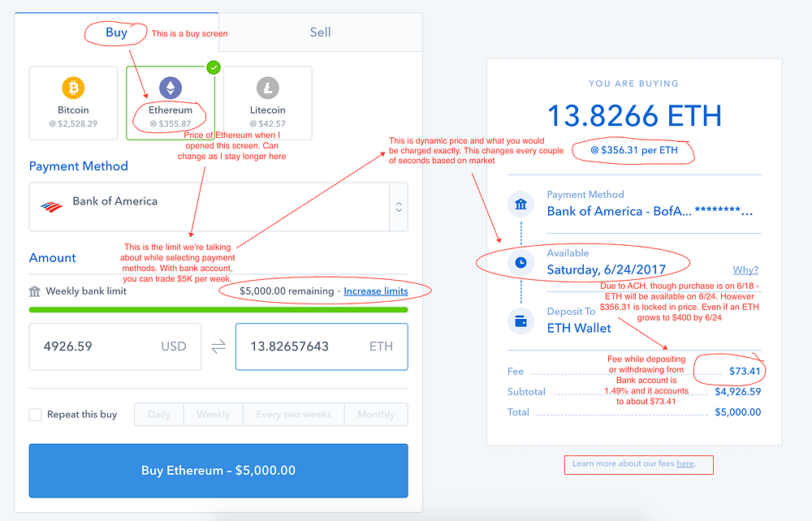Viewport: 812px width, 521px height.
Task: Click the swap arrows between USD and ETH
Action: [x=218, y=347]
